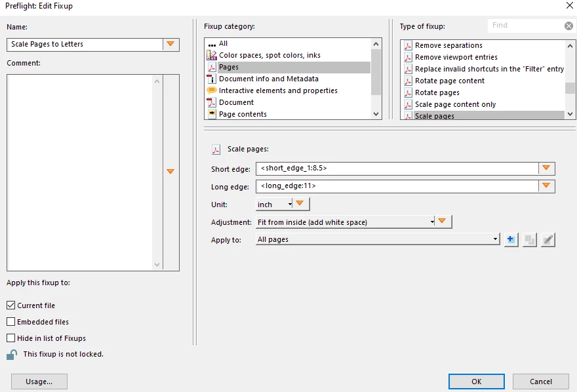
Task: Open the Long edge orange variable dropdown
Action: [x=546, y=186]
